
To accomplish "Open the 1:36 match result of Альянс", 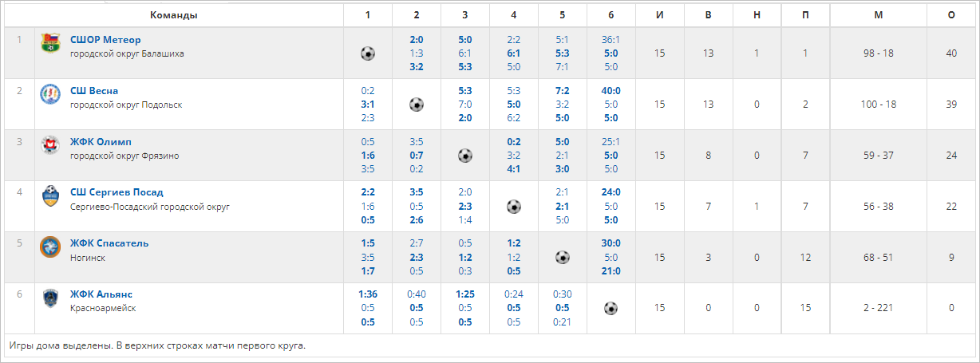I will pyautogui.click(x=368, y=294).
